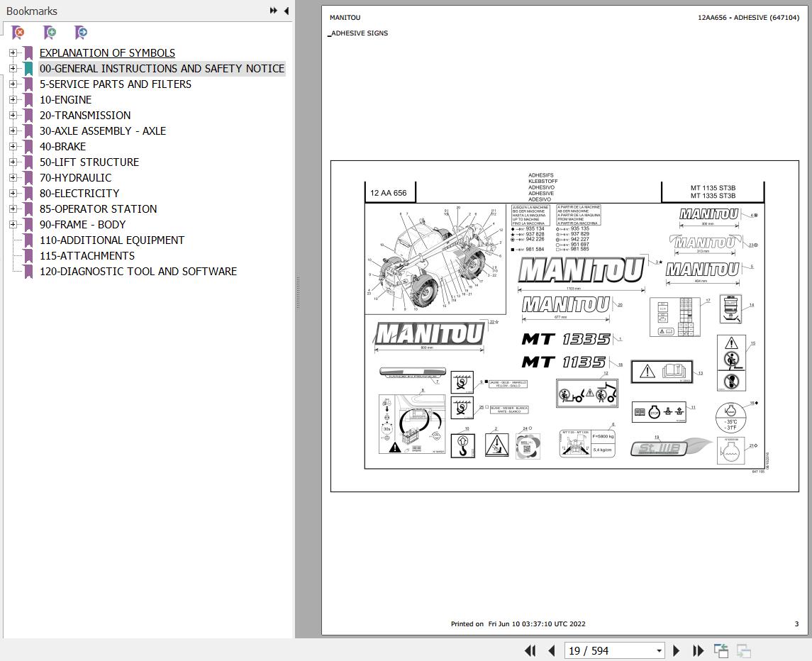Expand the 00-GENERAL INSTRUCTIONS bookmark node
This screenshot has height=661, width=812.
click(13, 68)
